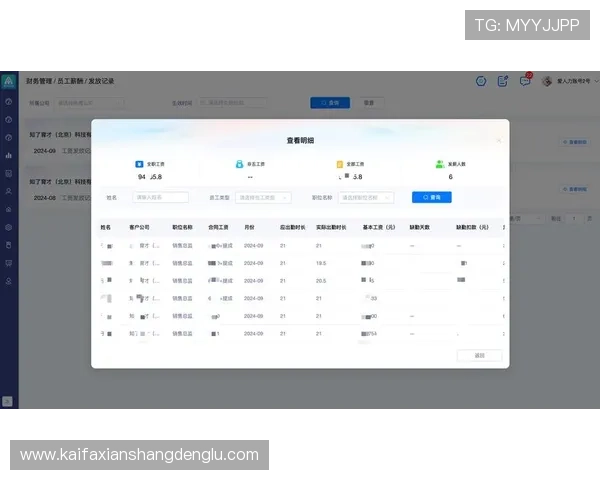This screenshot has height=480, width=600.
Task: Open the bar chart statistics sidebar icon
Action: [8, 155]
